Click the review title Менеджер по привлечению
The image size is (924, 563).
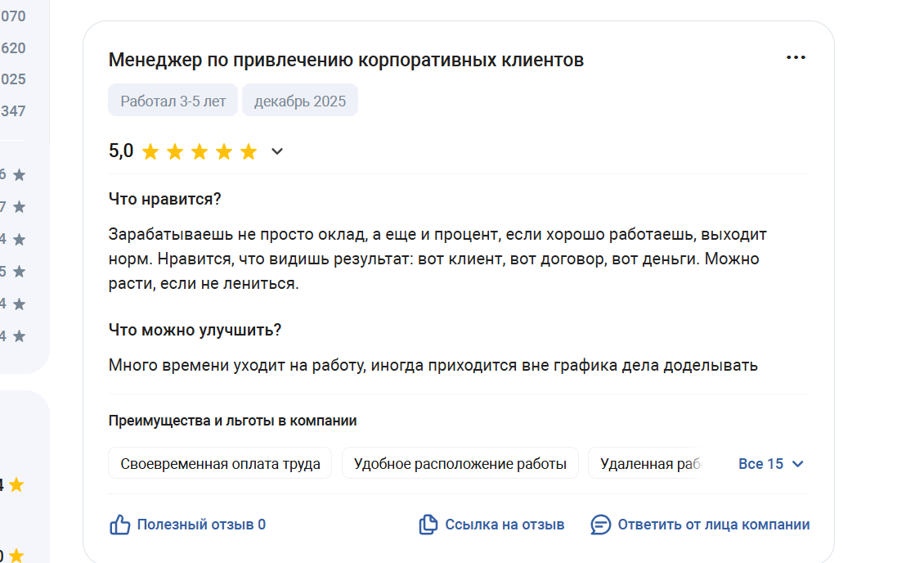pyautogui.click(x=346, y=60)
